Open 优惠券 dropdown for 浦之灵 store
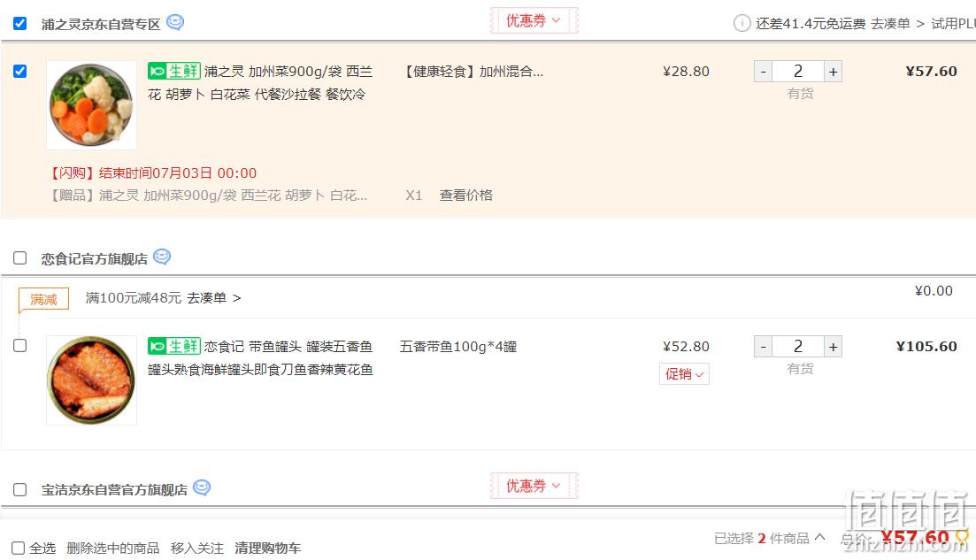Screen dimensions: 976x560 (x=534, y=20)
